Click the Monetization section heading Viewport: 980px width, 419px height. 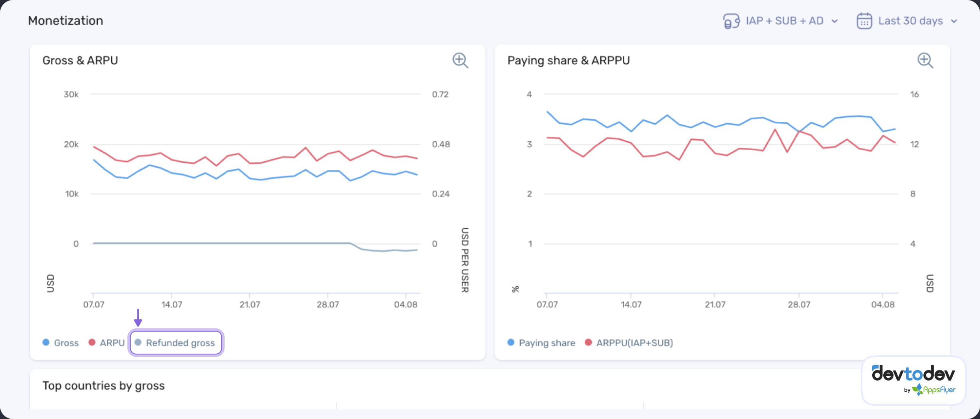(x=66, y=21)
